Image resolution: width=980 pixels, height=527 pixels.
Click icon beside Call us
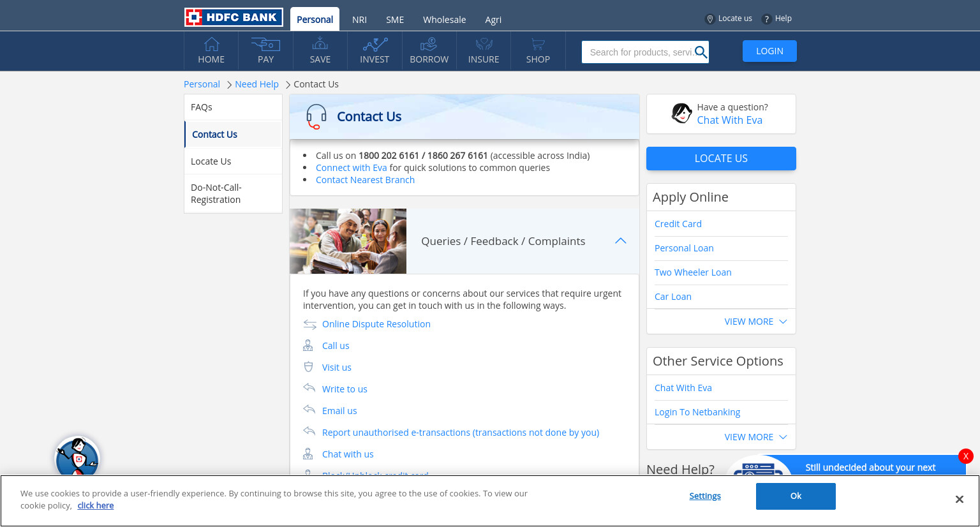click(x=308, y=345)
